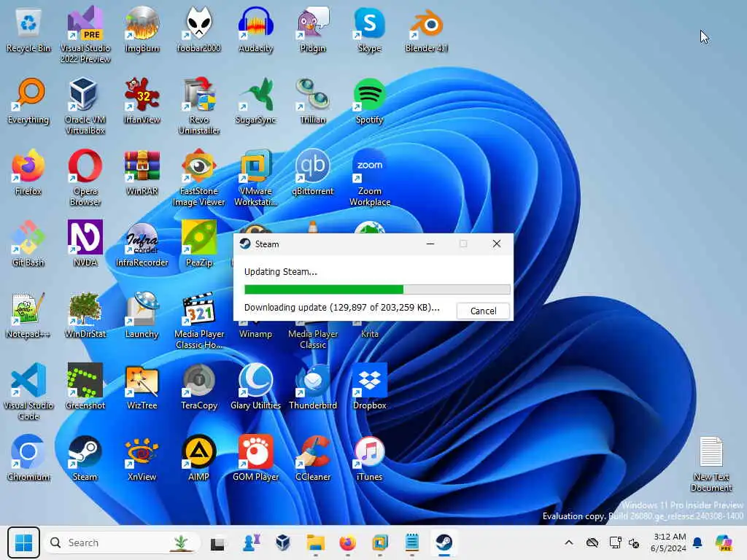The image size is (747, 560).
Task: Select the Chromium desktop icon
Action: click(28, 458)
